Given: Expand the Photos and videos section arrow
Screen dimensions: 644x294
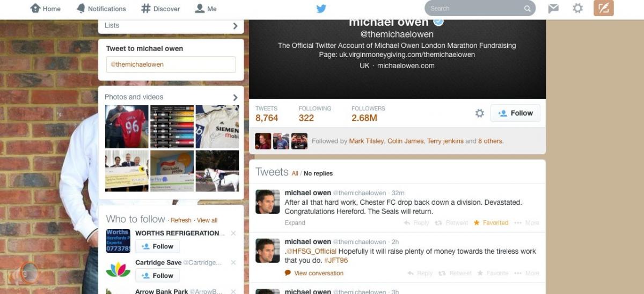Looking at the screenshot, I should point(235,97).
